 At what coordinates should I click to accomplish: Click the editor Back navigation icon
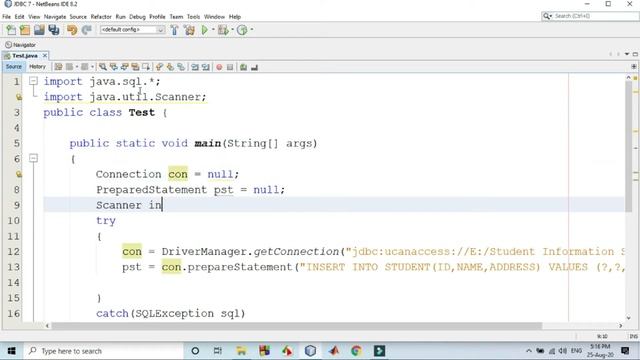(69, 67)
